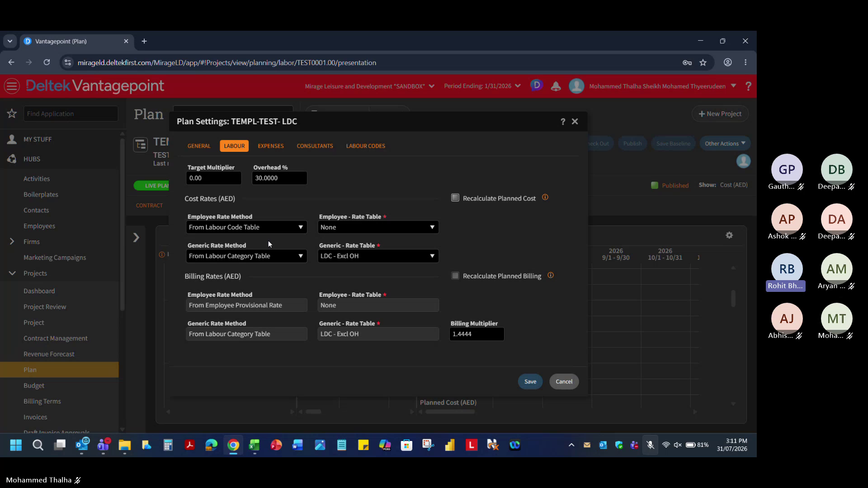This screenshot has width=868, height=488.
Task: Open Cost Rates Generic Rate Method dropdown
Action: click(x=246, y=256)
